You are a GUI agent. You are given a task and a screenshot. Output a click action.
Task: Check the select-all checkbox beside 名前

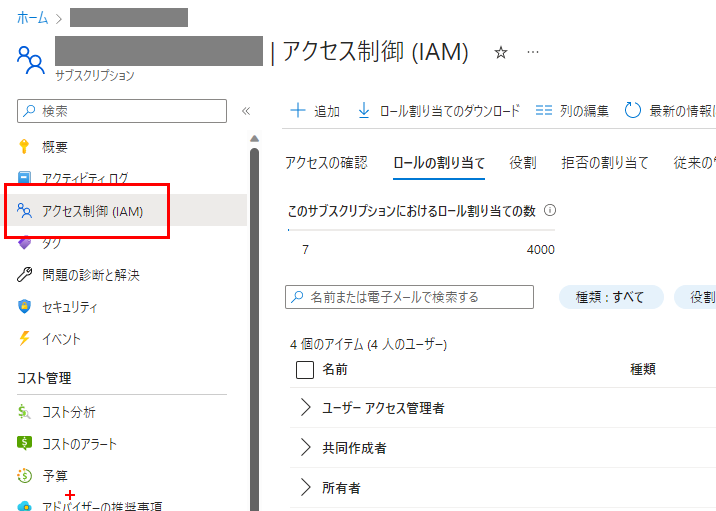305,369
